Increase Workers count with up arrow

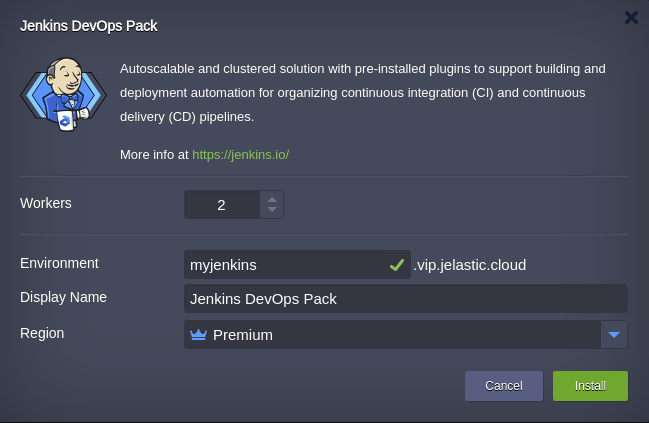pos(272,199)
